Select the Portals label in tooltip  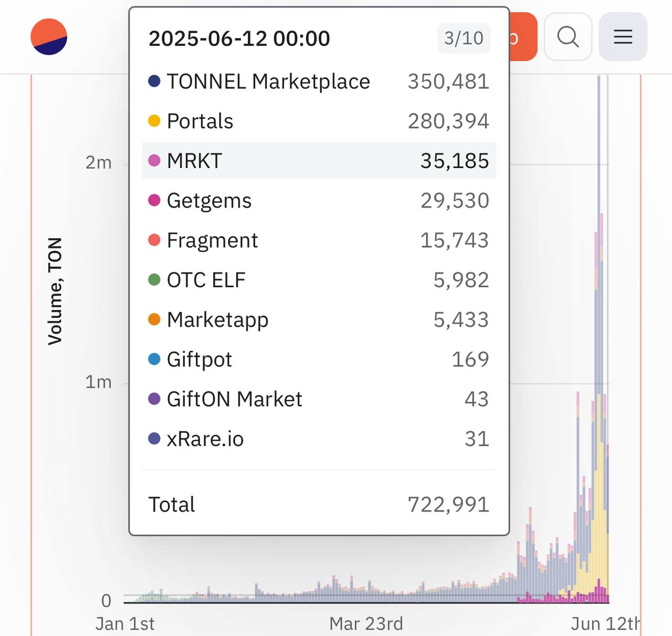pyautogui.click(x=200, y=121)
